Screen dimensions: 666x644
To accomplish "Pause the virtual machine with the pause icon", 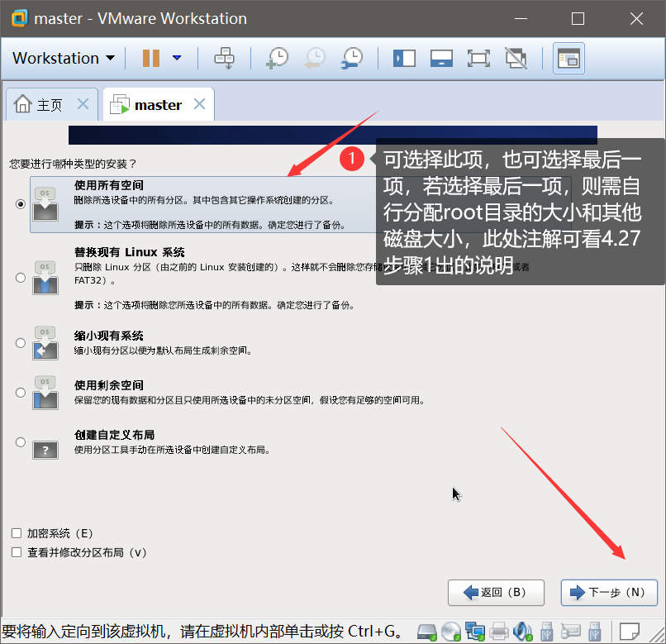I will point(150,58).
